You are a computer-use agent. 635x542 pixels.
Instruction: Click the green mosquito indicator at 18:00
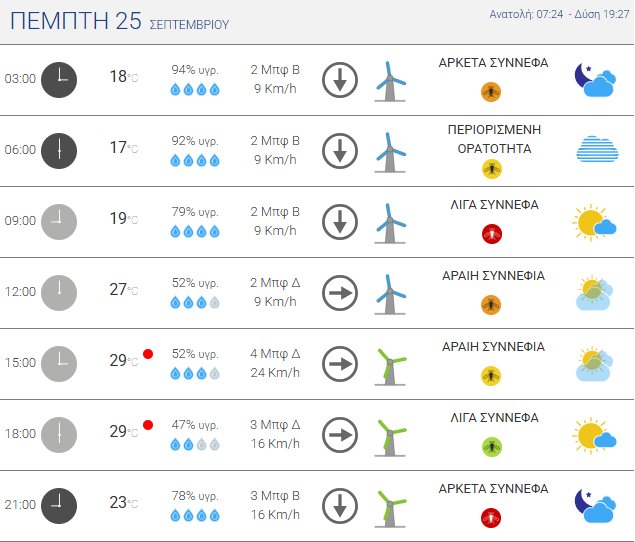click(492, 447)
